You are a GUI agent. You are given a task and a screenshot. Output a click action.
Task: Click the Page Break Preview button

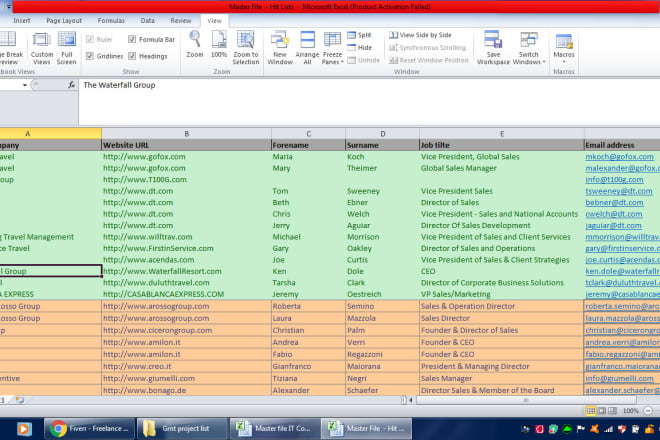coord(9,48)
